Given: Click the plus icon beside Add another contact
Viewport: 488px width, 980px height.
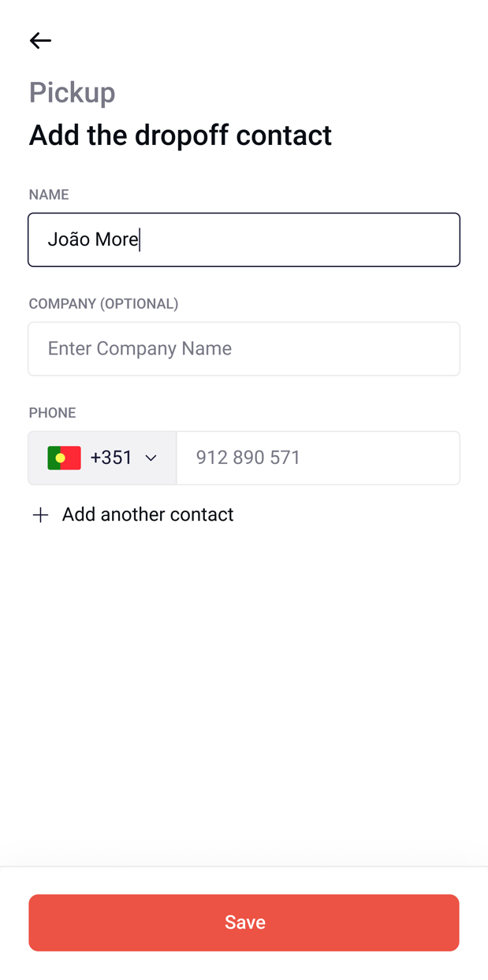Looking at the screenshot, I should 40,514.
